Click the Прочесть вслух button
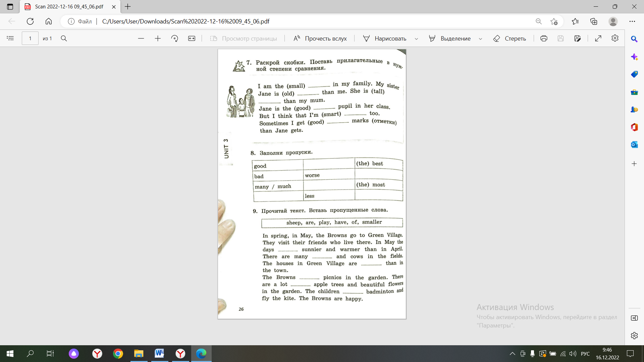The height and width of the screenshot is (362, 644). pos(320,38)
